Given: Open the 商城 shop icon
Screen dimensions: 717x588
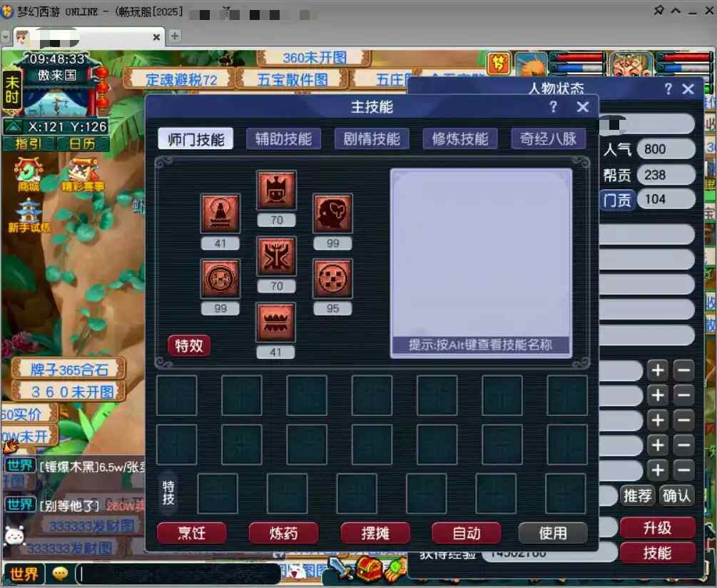Looking at the screenshot, I should tap(29, 175).
